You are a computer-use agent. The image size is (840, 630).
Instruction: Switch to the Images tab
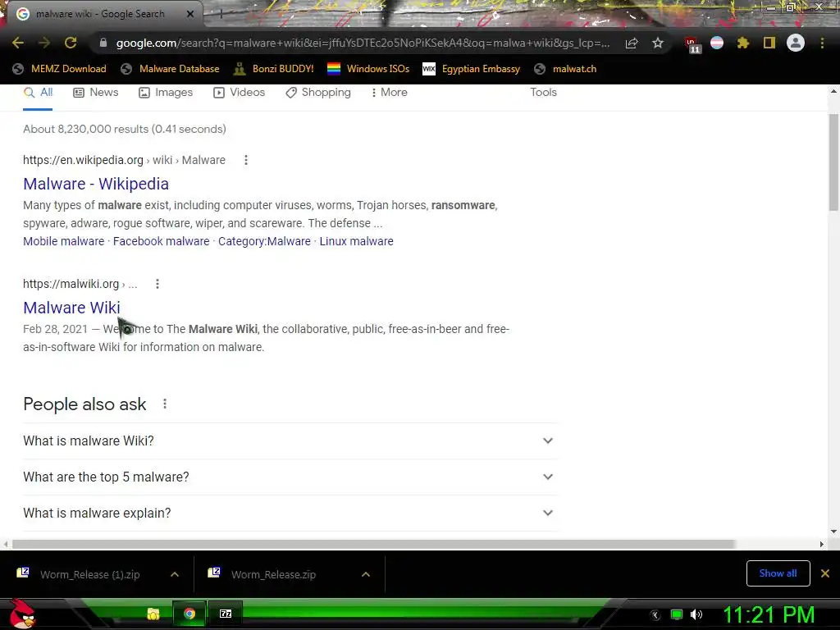(166, 93)
